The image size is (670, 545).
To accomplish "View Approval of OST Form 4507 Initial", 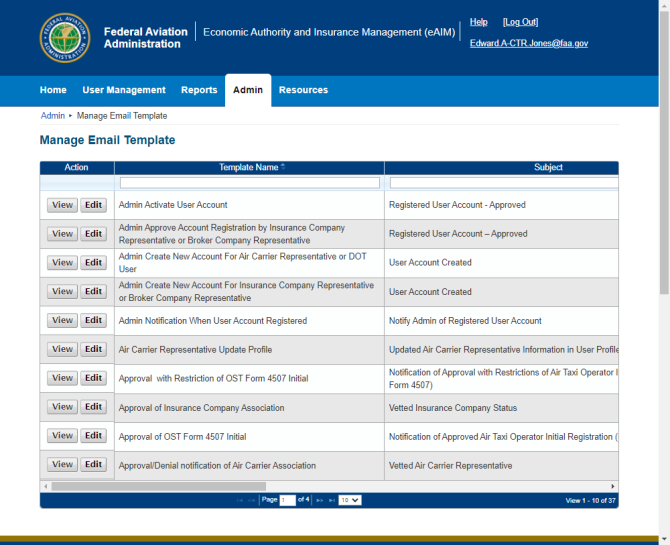I will (62, 436).
